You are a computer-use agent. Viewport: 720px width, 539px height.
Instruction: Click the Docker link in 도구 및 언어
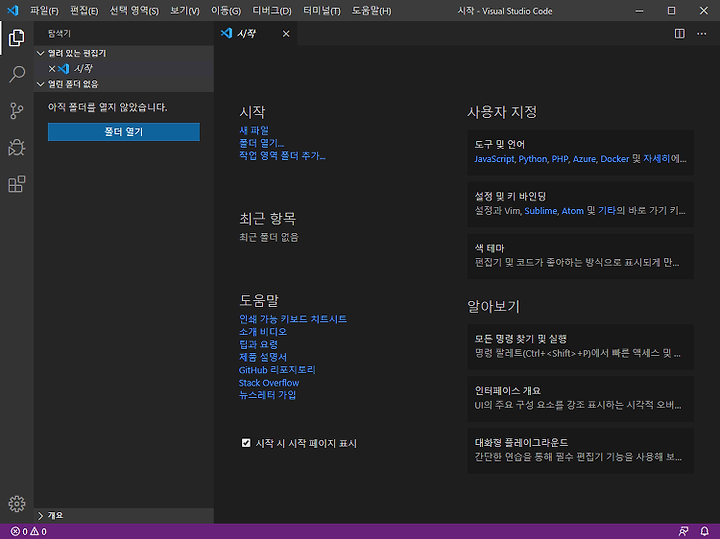pos(615,159)
